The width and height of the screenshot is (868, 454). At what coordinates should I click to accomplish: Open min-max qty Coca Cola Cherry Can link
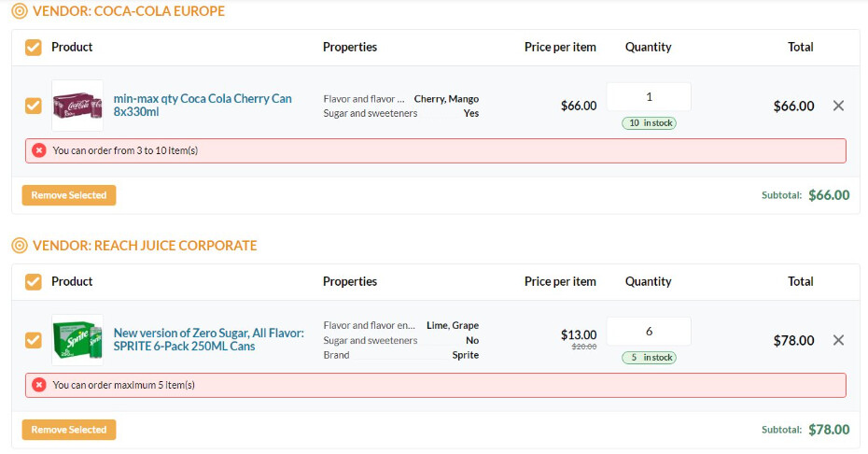203,105
